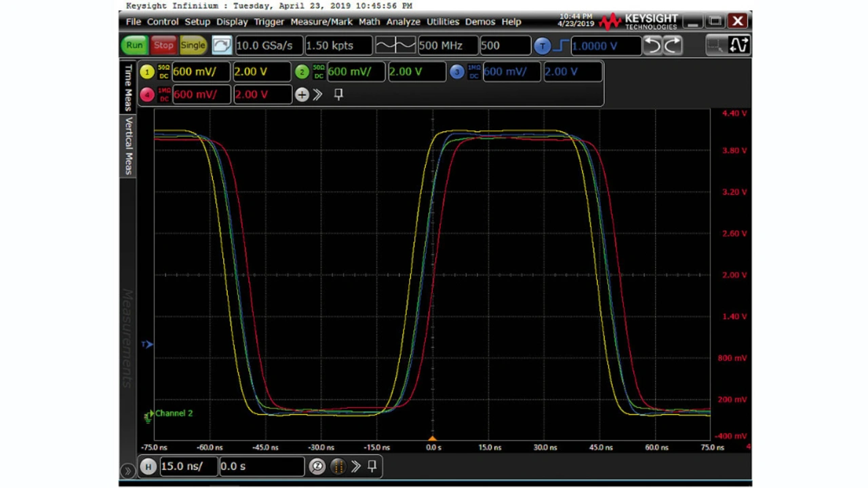868x488 pixels.
Task: Toggle green channel 2 display
Action: [x=302, y=71]
